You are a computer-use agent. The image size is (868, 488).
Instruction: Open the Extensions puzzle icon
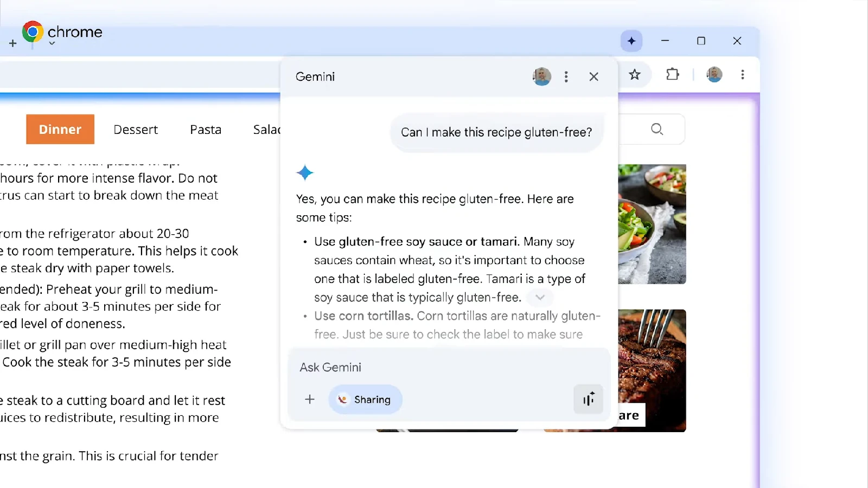point(673,74)
